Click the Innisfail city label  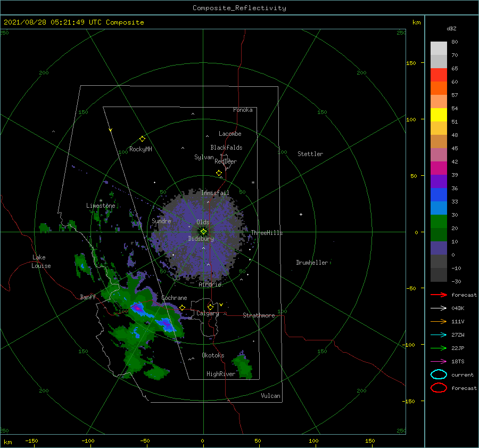point(215,193)
